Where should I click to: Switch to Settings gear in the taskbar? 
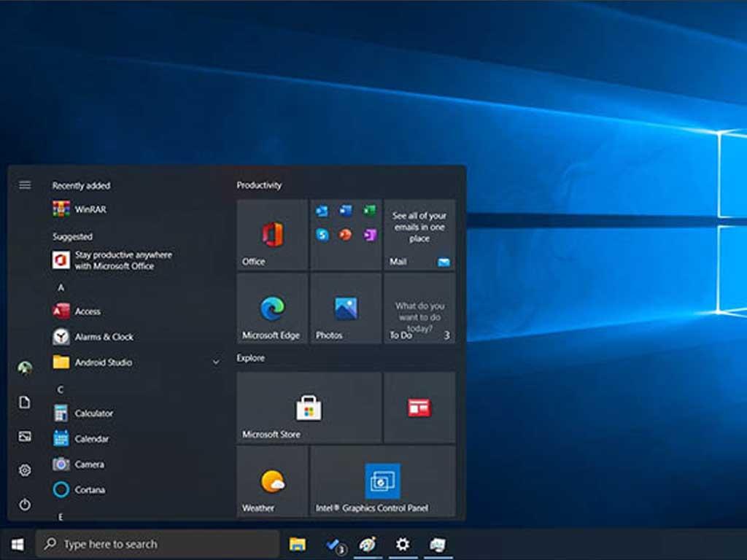403,544
